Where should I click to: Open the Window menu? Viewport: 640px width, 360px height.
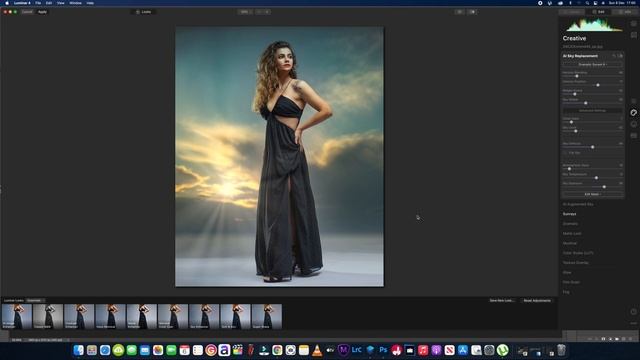click(76, 3)
